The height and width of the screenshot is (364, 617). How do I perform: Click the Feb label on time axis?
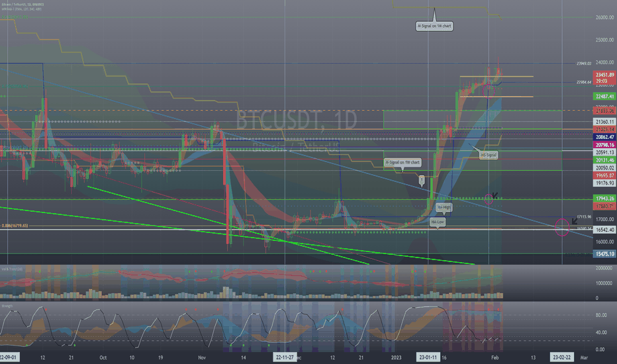495,357
